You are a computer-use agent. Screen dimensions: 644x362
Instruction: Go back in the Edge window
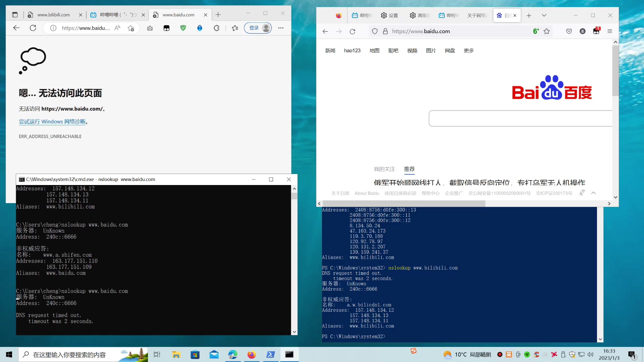click(x=16, y=28)
